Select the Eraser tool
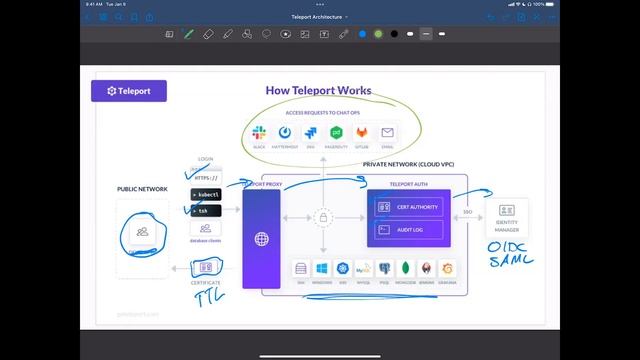 208,34
